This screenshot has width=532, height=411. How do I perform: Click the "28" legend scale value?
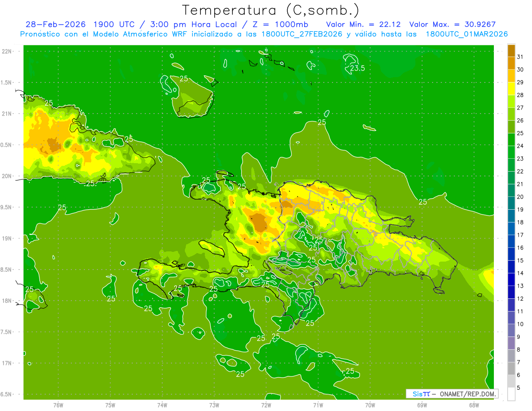point(520,95)
